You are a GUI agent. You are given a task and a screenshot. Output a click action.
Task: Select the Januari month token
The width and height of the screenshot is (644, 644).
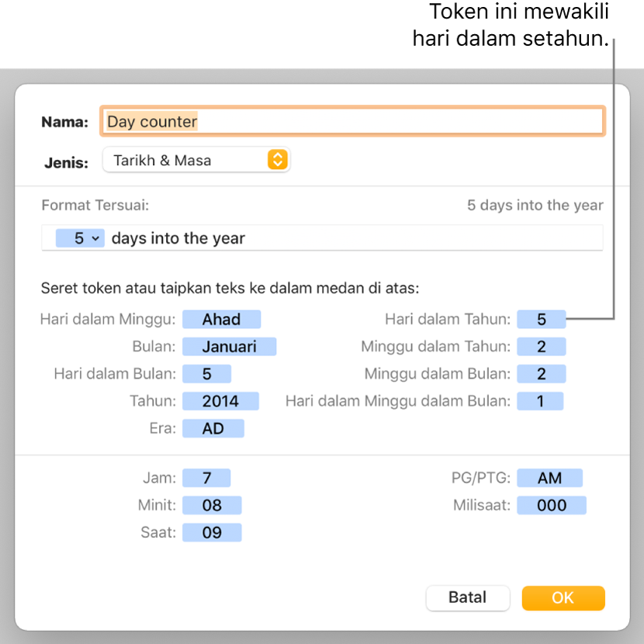[229, 347]
